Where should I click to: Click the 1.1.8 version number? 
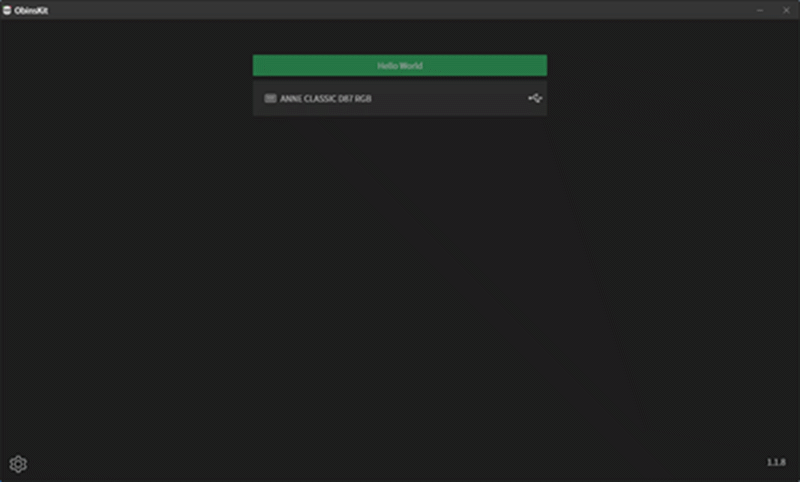click(x=776, y=462)
